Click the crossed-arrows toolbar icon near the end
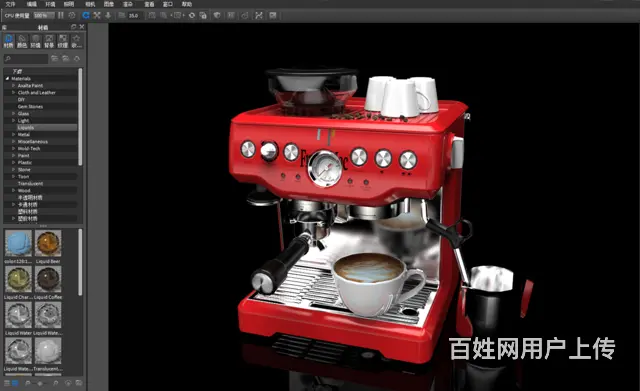Screen dimensions: 640x391 259,16
